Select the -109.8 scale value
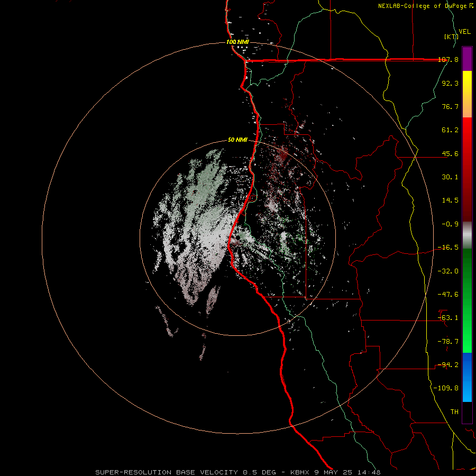The image size is (476, 476). pos(446,388)
